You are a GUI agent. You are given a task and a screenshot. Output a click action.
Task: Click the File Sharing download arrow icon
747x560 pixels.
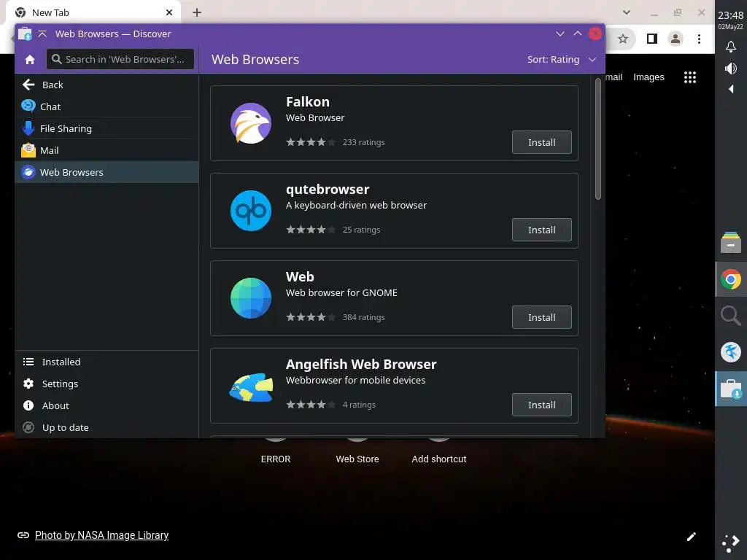coord(28,128)
